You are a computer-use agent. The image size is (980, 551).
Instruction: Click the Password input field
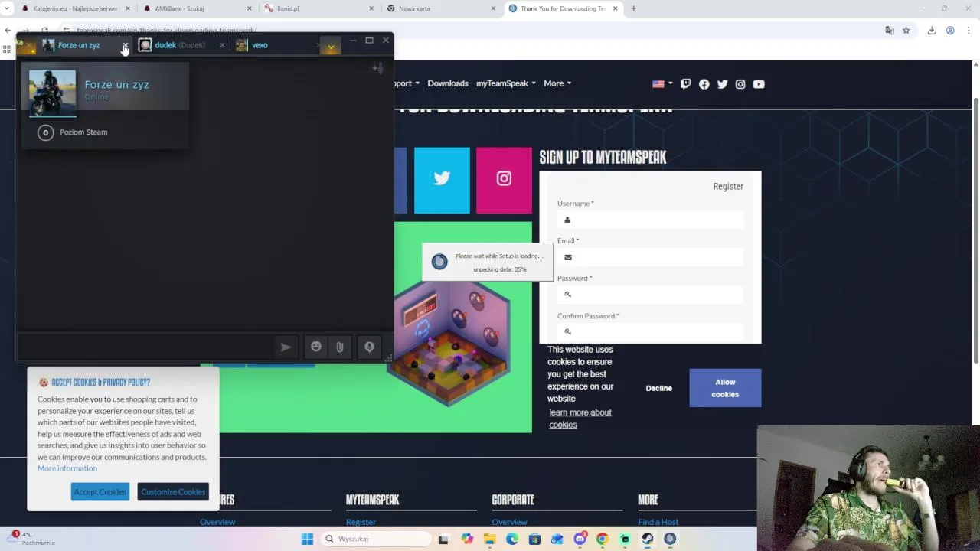(650, 295)
